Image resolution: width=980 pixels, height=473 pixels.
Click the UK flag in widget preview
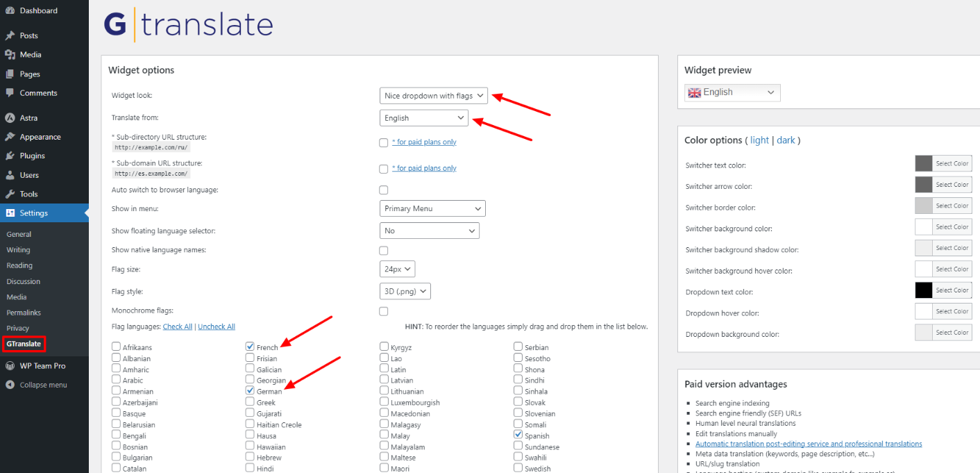(693, 92)
